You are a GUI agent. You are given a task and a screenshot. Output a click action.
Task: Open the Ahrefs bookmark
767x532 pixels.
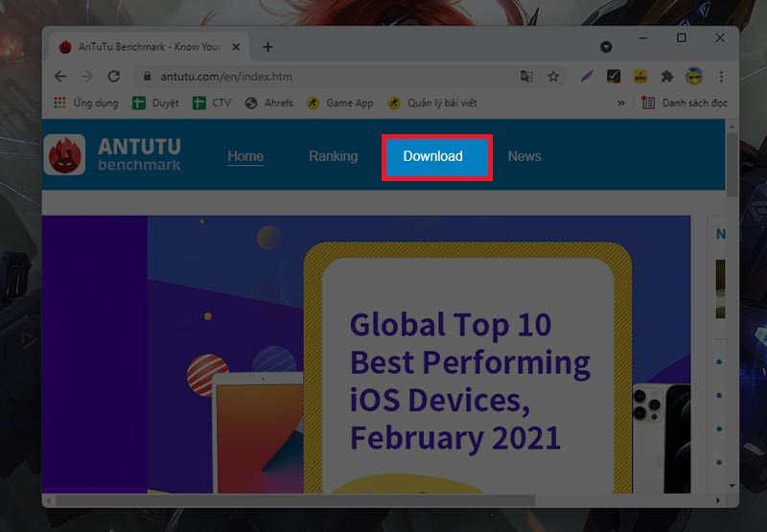(269, 103)
